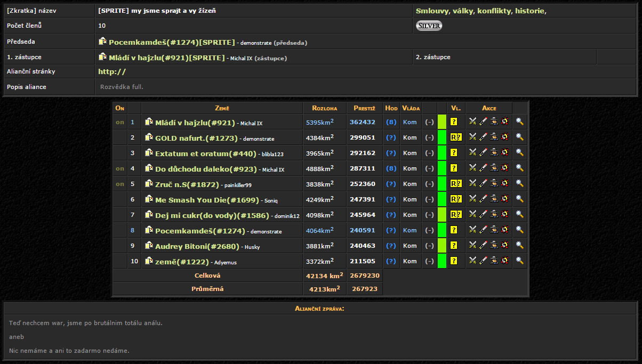
Task: Click the bomb icon for Audrey Bitoni
Action: coord(504,245)
